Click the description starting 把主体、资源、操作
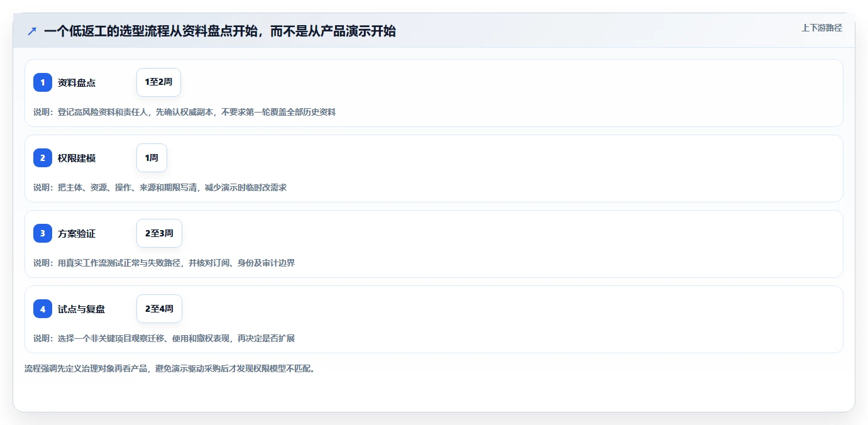 coord(160,187)
